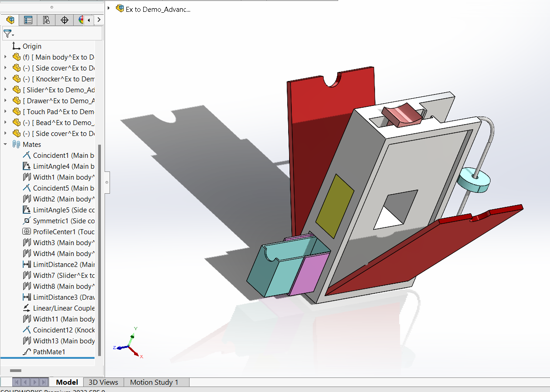Viewport: 550px width, 392px height.
Task: Open the DisplayManager color ball tab
Action: tap(80, 20)
